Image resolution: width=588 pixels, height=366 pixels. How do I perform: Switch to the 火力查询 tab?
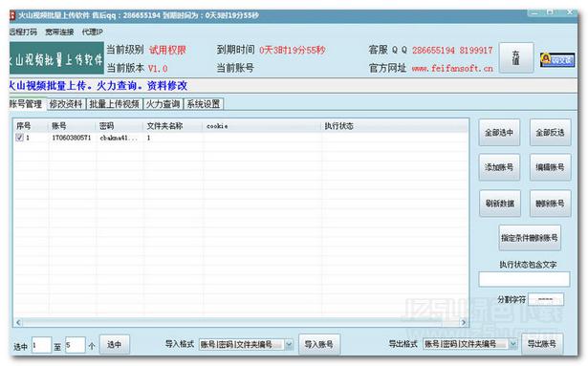pyautogui.click(x=163, y=104)
